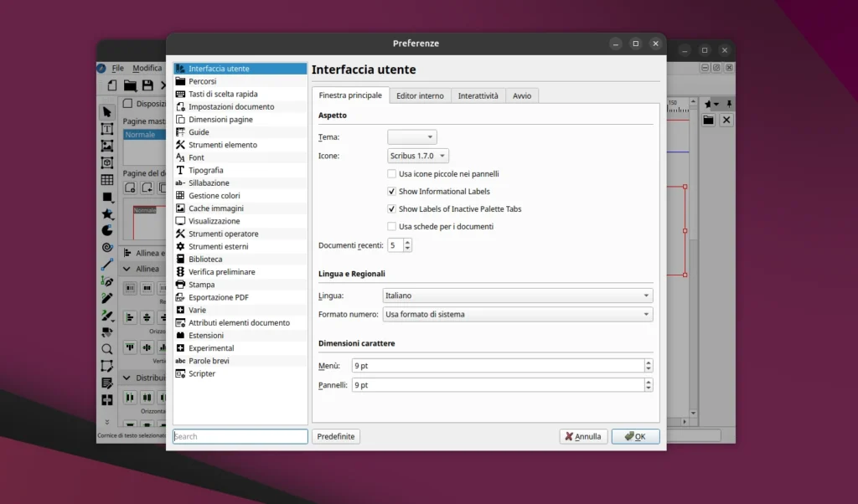Click the Documenti recenti spinbox field

click(x=395, y=245)
